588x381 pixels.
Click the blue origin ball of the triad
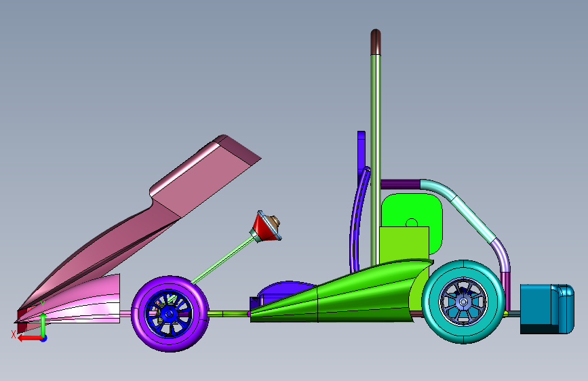44,338
